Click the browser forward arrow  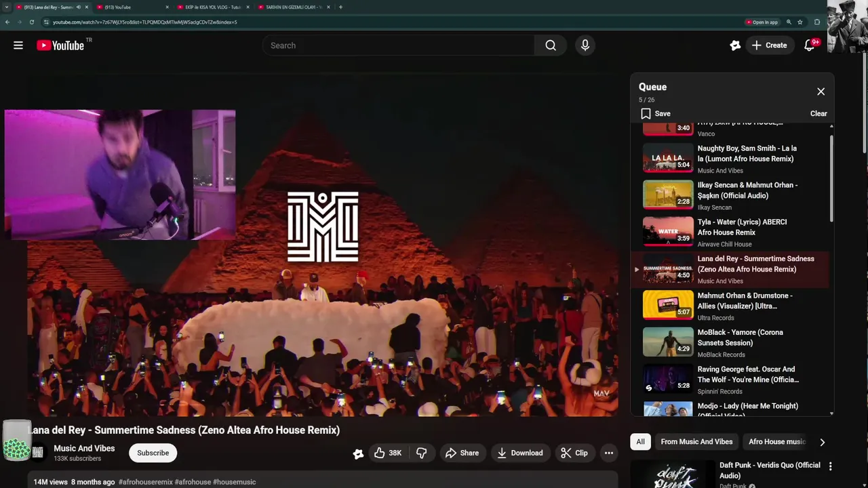(x=20, y=22)
